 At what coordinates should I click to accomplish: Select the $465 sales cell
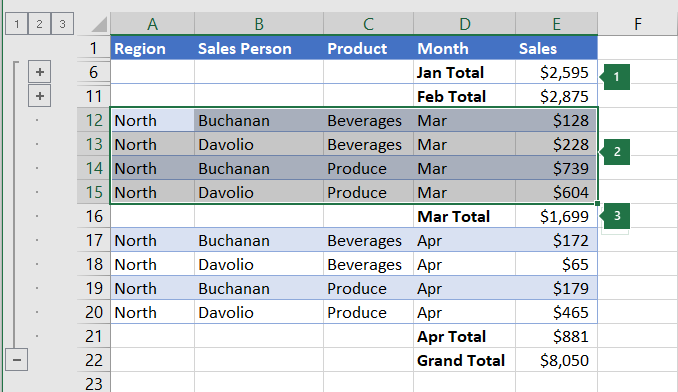[x=556, y=312]
